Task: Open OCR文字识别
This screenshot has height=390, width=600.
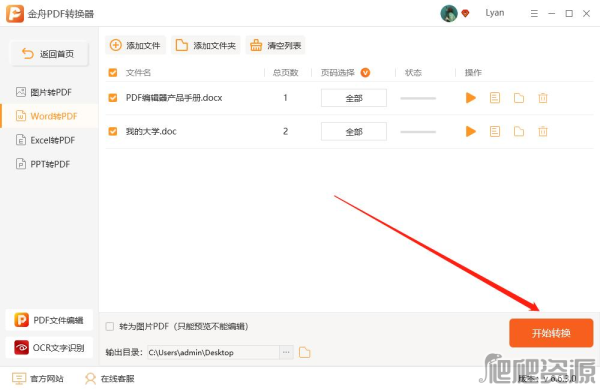Action: [49, 348]
